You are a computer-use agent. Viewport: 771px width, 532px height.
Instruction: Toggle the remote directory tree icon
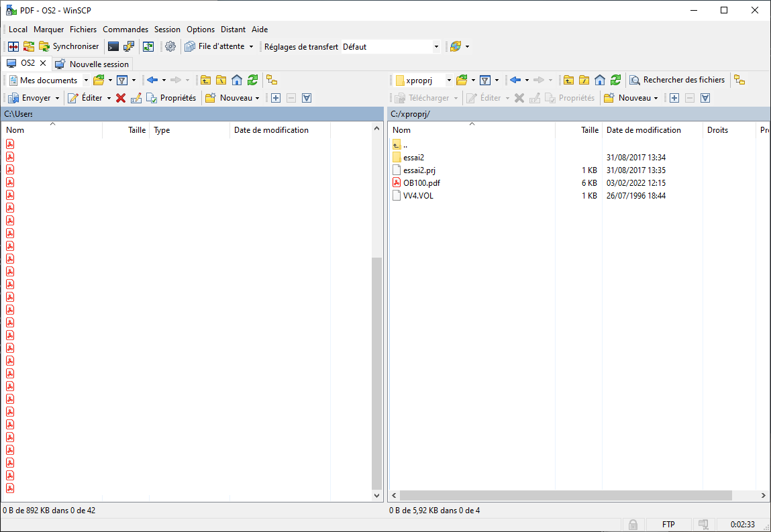739,81
